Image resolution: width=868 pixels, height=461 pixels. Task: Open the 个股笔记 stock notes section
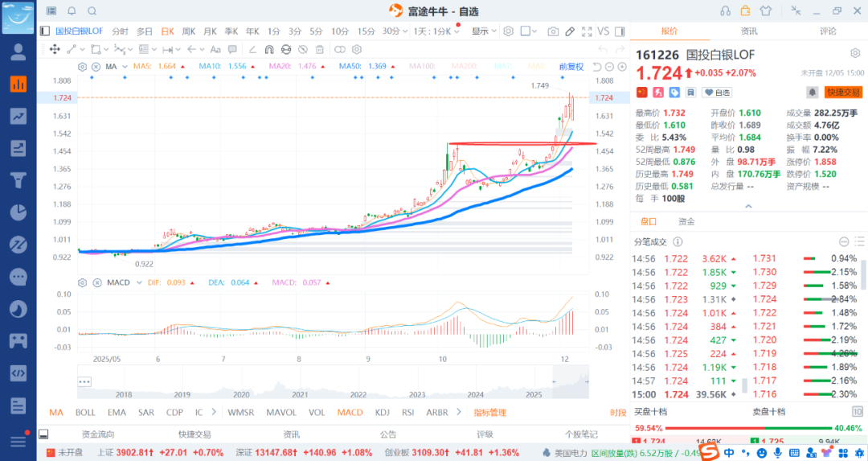581,434
